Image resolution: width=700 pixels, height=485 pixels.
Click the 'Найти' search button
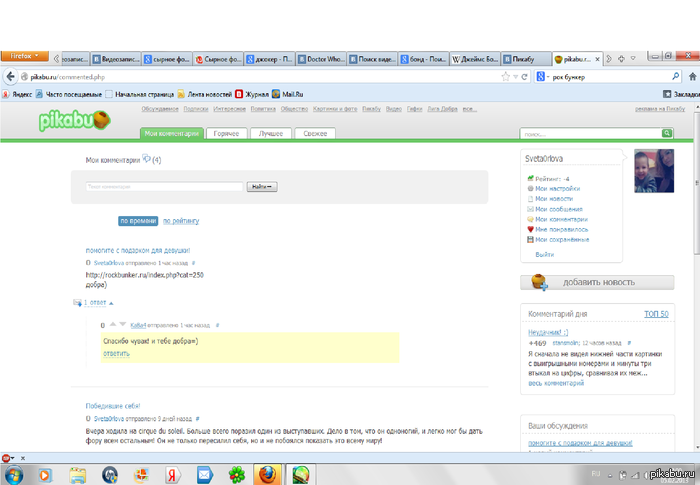pyautogui.click(x=262, y=187)
